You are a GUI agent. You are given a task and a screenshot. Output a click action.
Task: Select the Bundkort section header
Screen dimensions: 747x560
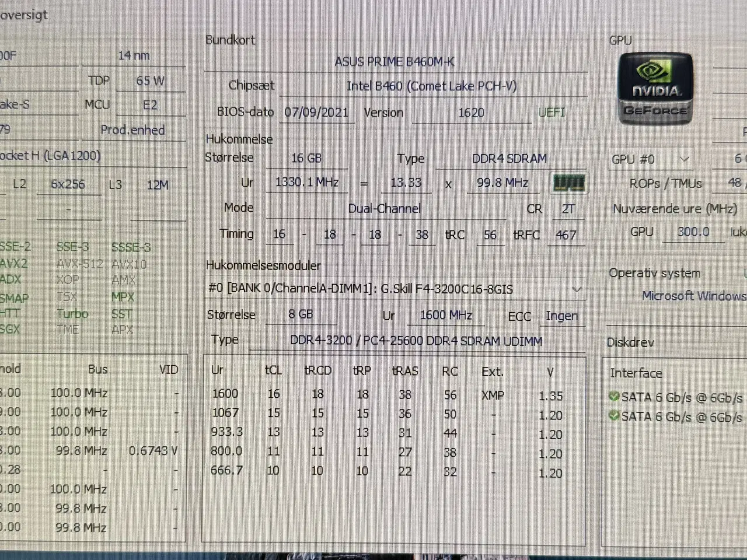[x=230, y=40]
